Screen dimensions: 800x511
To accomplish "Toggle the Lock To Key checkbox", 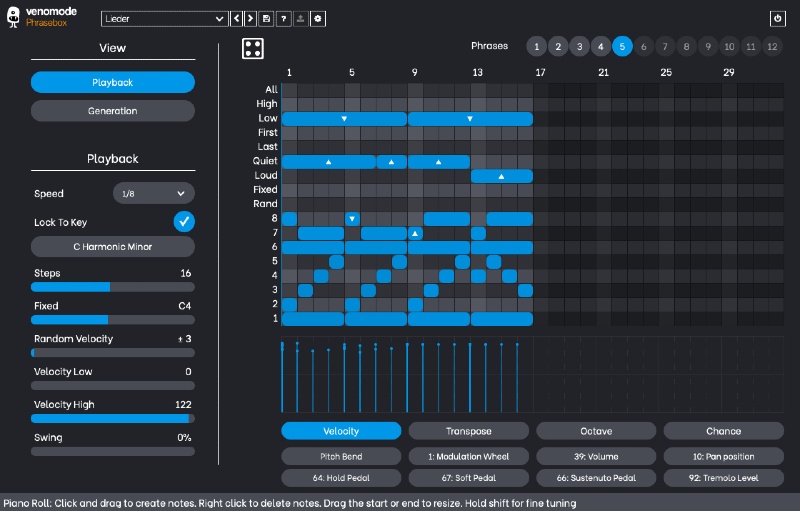I will pos(184,222).
